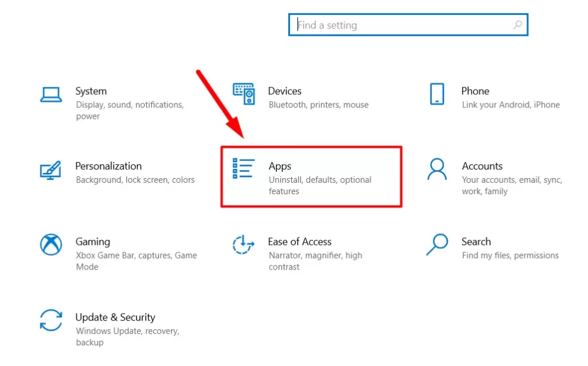Click 'Xbox Game Bar, captures, Game Mode' text
Viewport: 588px width, 366px height.
click(x=137, y=261)
